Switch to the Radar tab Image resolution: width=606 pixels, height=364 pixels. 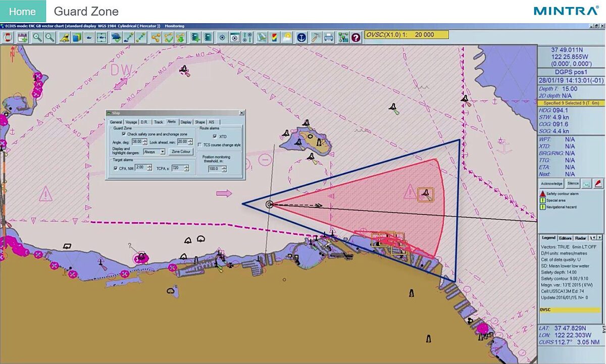581,238
